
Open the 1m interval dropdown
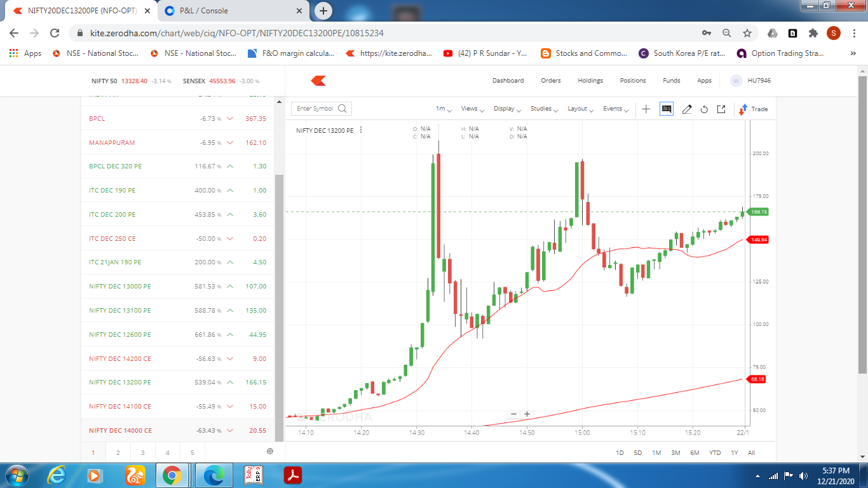[444, 109]
